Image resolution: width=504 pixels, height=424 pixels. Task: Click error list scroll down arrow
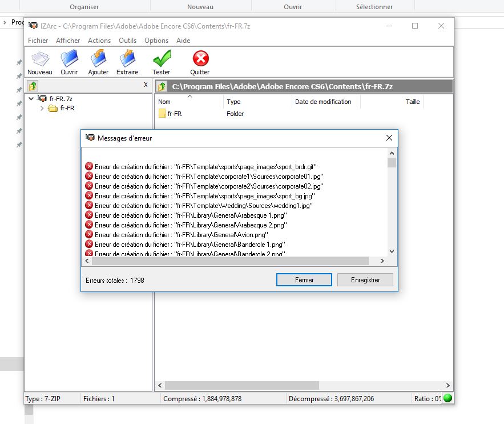[x=392, y=251]
